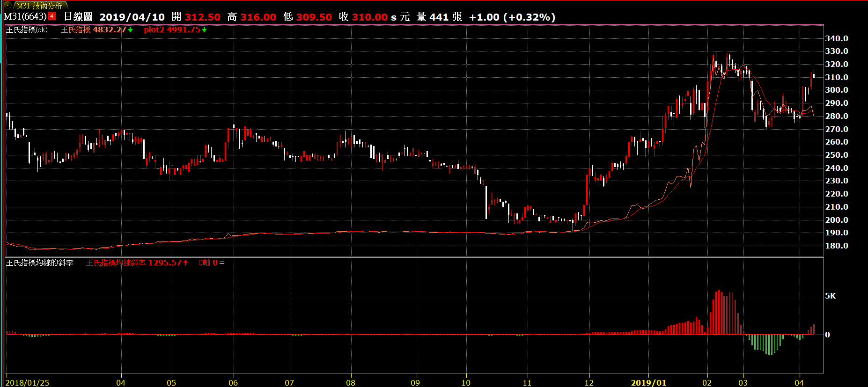Viewport: 868px width, 387px height.
Task: Click the M31(6643) stock symbol
Action: 25,17
